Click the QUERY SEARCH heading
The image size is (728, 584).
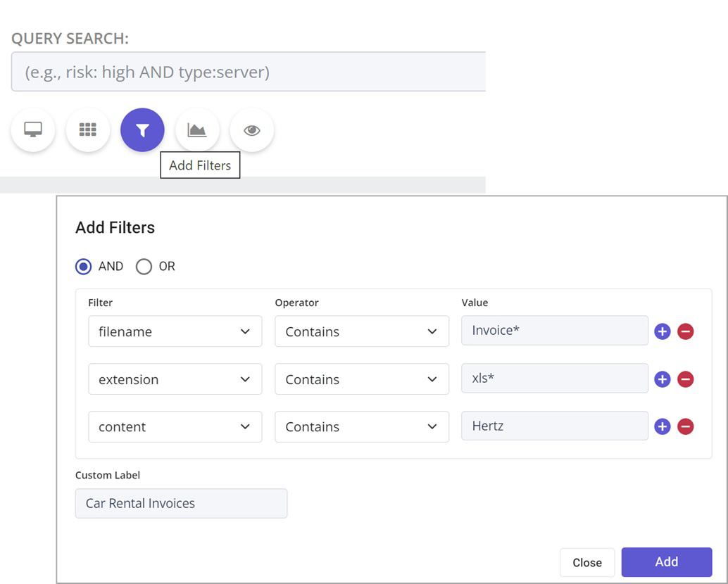(70, 39)
